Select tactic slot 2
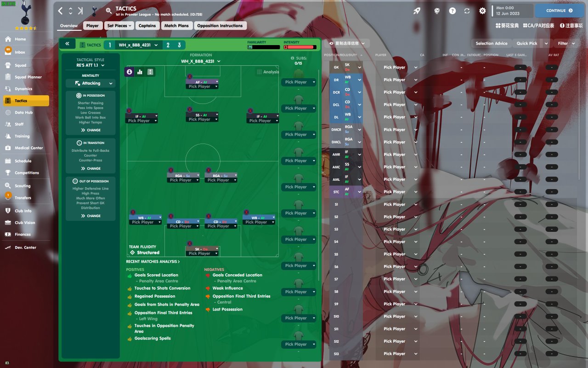Screen dimensions: 588x368 pyautogui.click(x=168, y=45)
